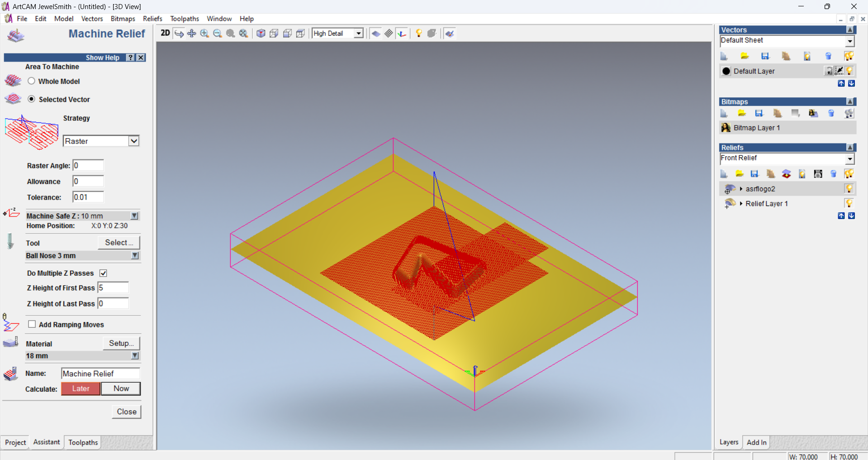This screenshot has width=868, height=460.
Task: Click the Tool Select... button
Action: [119, 243]
